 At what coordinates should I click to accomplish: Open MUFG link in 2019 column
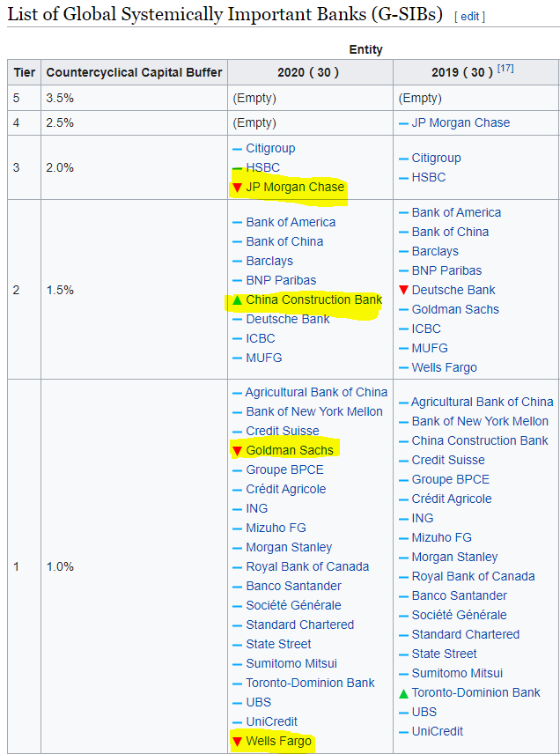pyautogui.click(x=430, y=348)
